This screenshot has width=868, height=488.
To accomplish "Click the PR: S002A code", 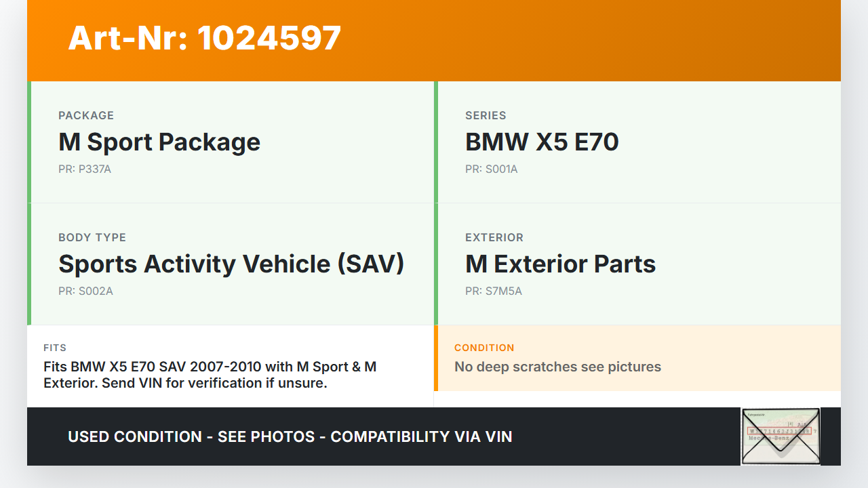I will pyautogui.click(x=85, y=291).
